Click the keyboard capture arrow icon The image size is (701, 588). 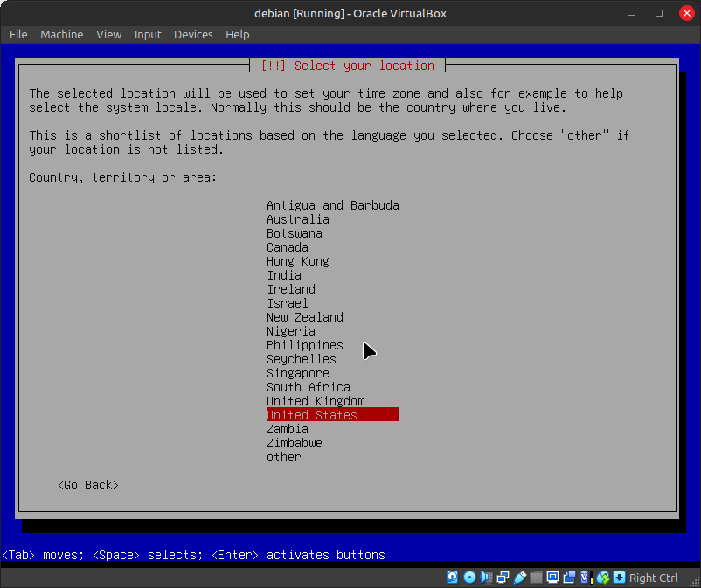(619, 578)
